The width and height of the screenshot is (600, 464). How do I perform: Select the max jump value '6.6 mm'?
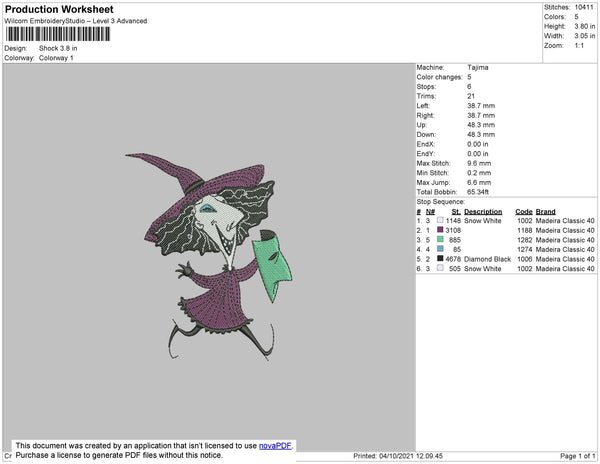(x=479, y=182)
